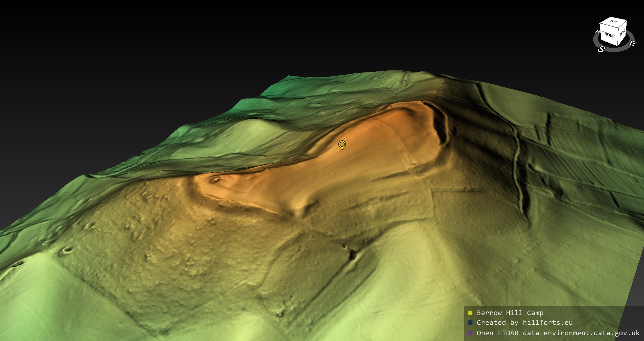Click the dark blue legend square
Screen dimensions: 644x341
pos(470,323)
